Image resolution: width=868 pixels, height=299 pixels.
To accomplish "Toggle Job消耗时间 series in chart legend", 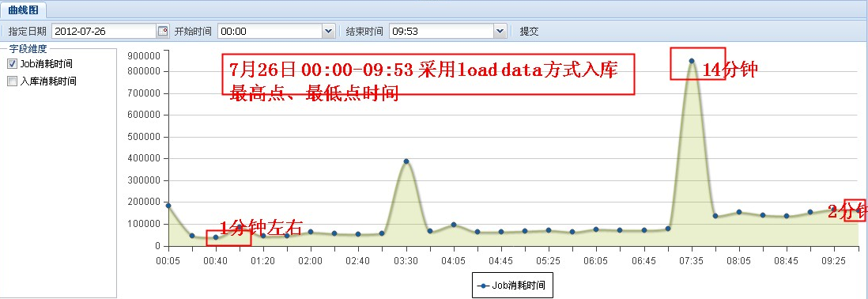I will pyautogui.click(x=512, y=286).
